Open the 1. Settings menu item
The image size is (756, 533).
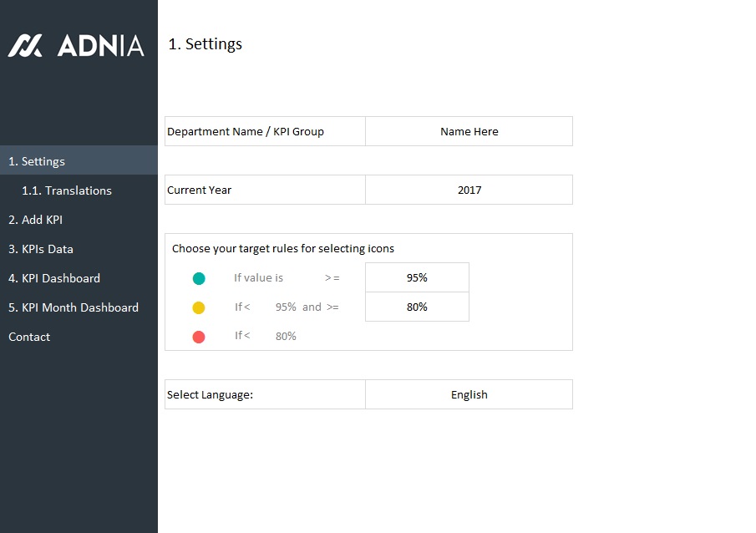[37, 161]
